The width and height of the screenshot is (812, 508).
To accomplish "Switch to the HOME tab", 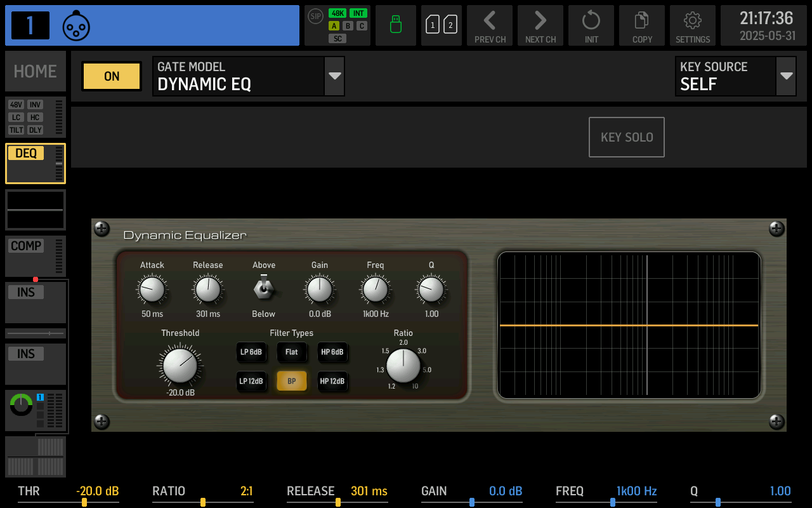I will (35, 71).
